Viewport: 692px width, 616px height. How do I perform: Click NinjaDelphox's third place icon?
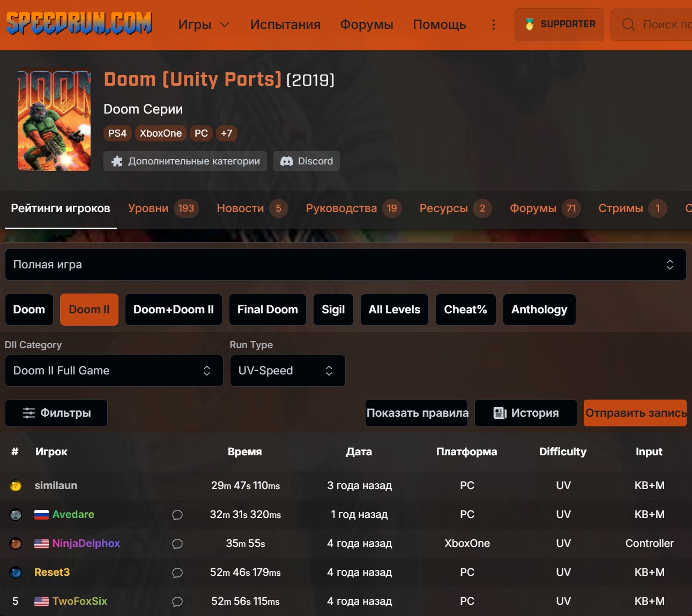(16, 544)
